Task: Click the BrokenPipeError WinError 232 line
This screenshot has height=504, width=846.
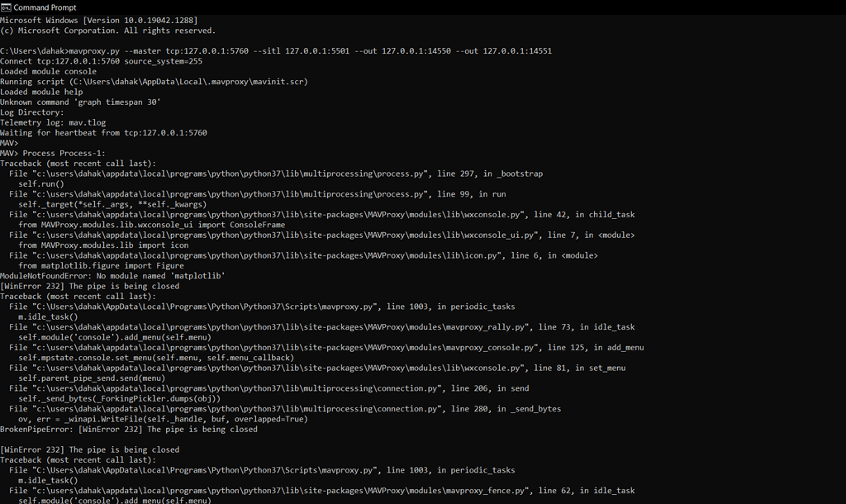Action: point(128,430)
